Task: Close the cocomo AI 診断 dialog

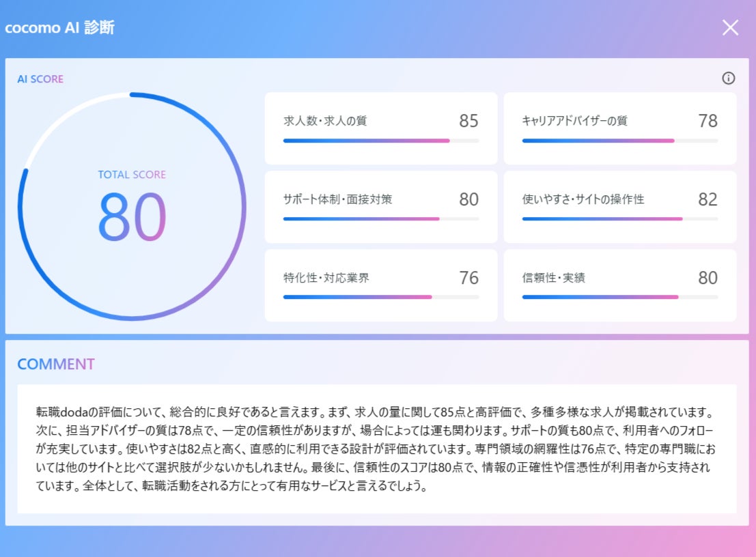Action: [x=730, y=27]
